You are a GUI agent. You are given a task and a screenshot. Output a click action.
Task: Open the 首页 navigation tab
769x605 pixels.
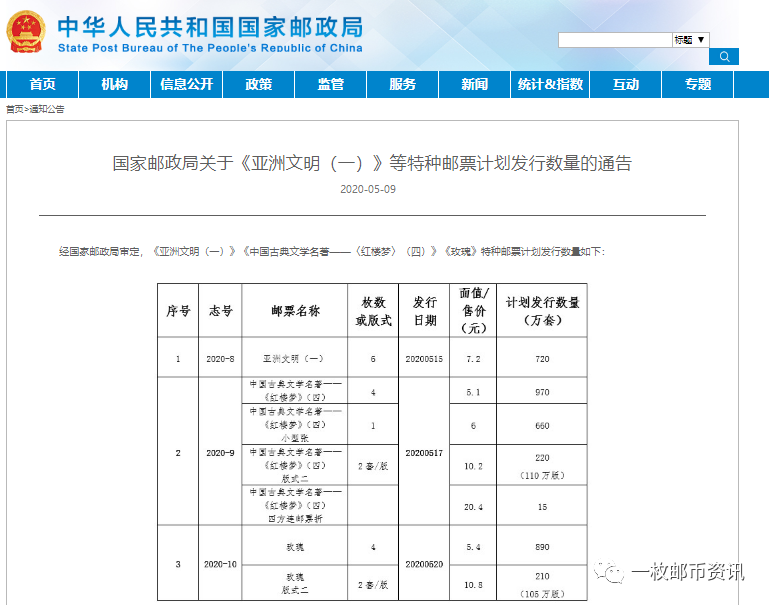tap(42, 84)
